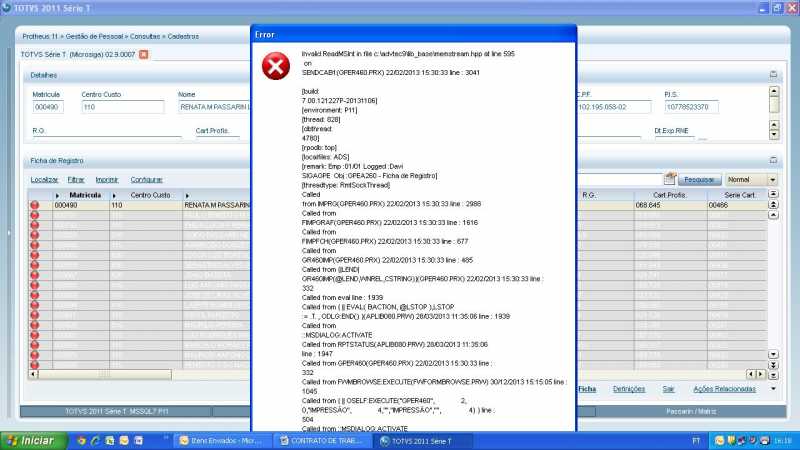The height and width of the screenshot is (450, 800).
Task: Open Chrome icon in quick launch bar
Action: click(x=81, y=440)
